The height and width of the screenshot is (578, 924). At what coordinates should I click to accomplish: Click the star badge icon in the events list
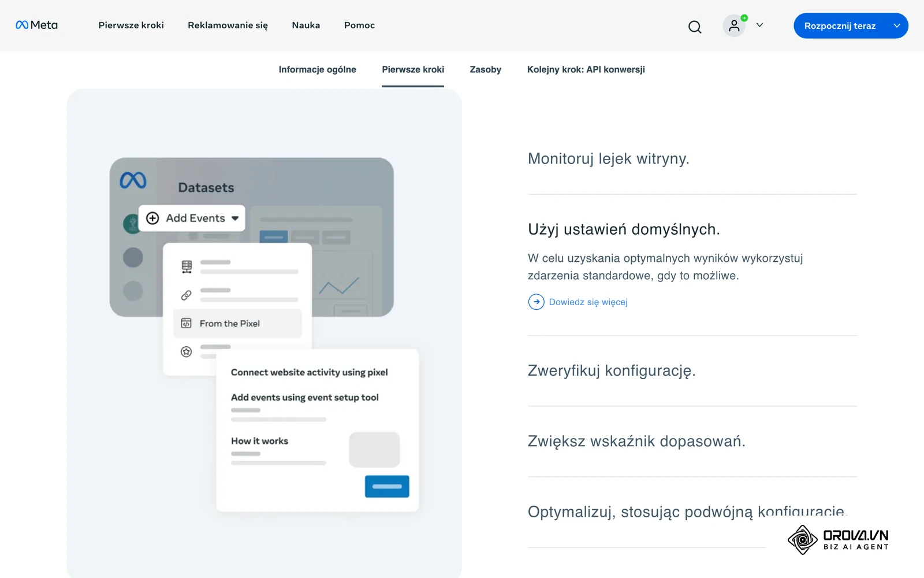click(186, 351)
